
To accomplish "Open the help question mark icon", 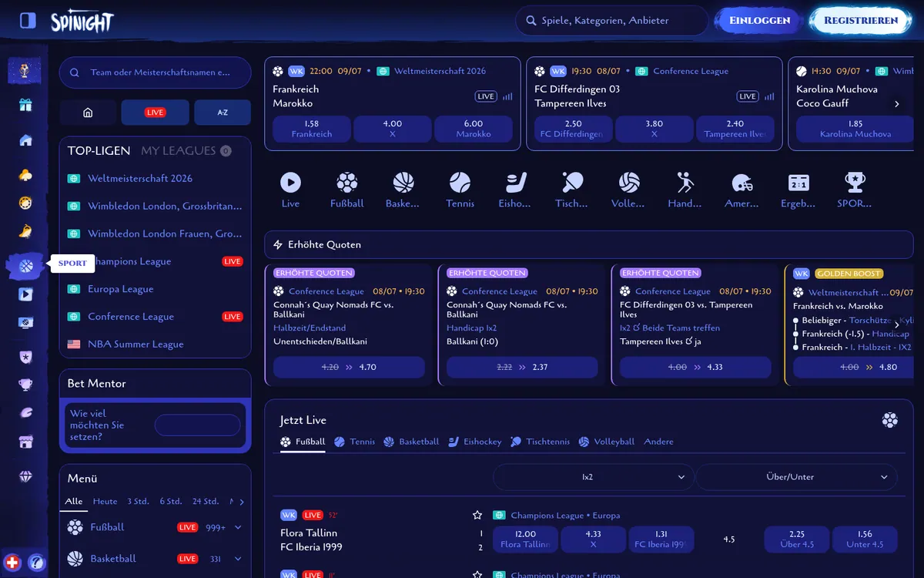I will (x=35, y=562).
